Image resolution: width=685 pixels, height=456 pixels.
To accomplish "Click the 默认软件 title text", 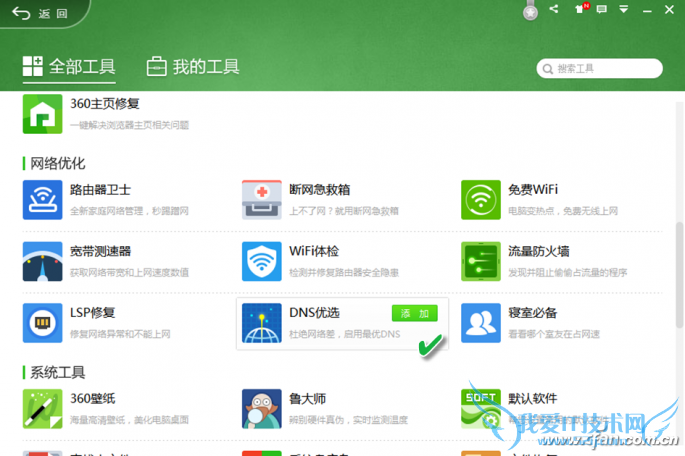I will coord(533,399).
